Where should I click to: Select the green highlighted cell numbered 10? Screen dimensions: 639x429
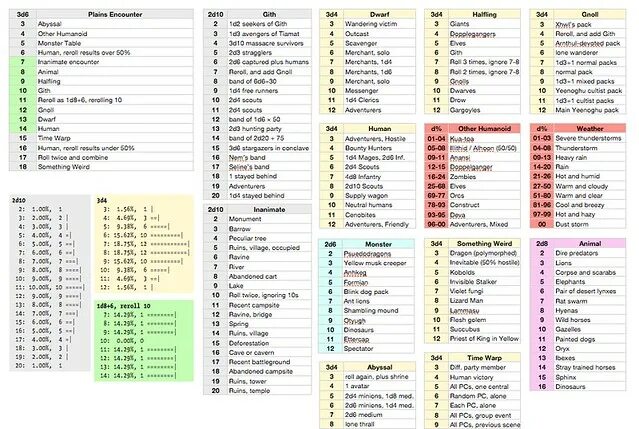pos(22,90)
